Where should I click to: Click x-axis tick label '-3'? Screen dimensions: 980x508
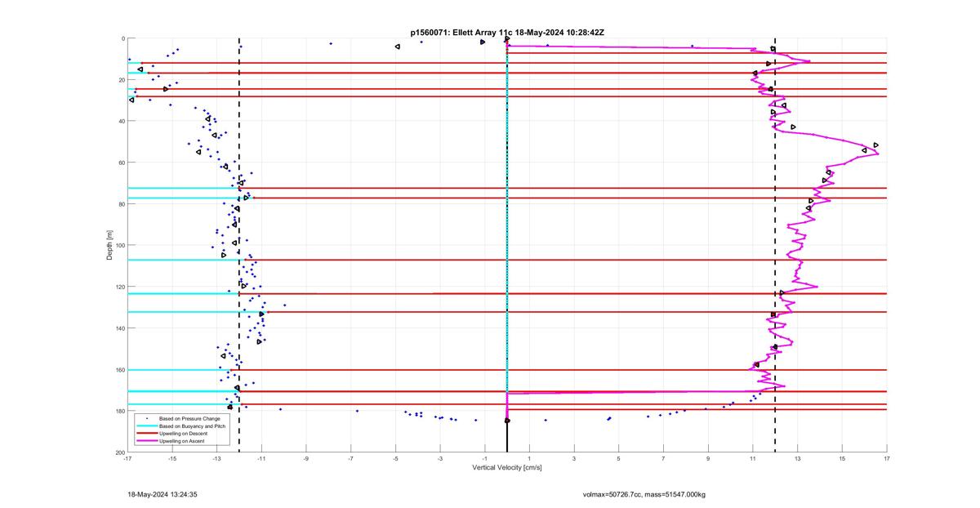pos(440,458)
